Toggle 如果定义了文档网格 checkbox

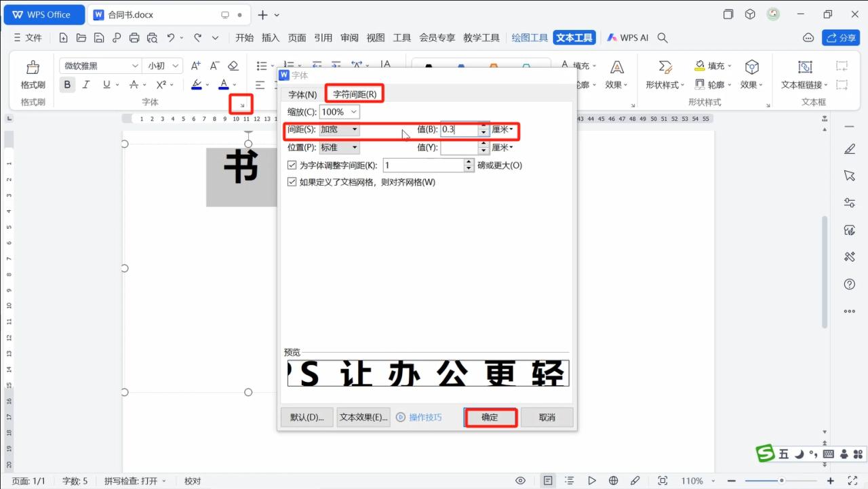[292, 182]
